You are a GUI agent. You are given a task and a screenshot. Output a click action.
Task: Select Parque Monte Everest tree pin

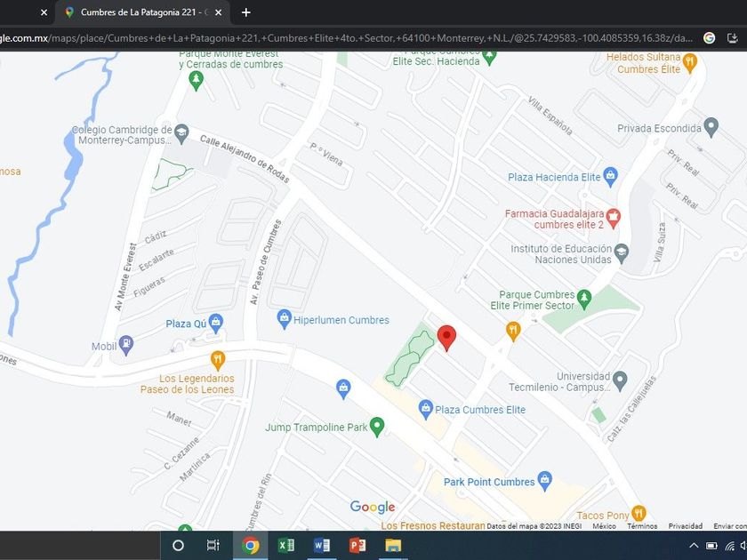point(196,81)
